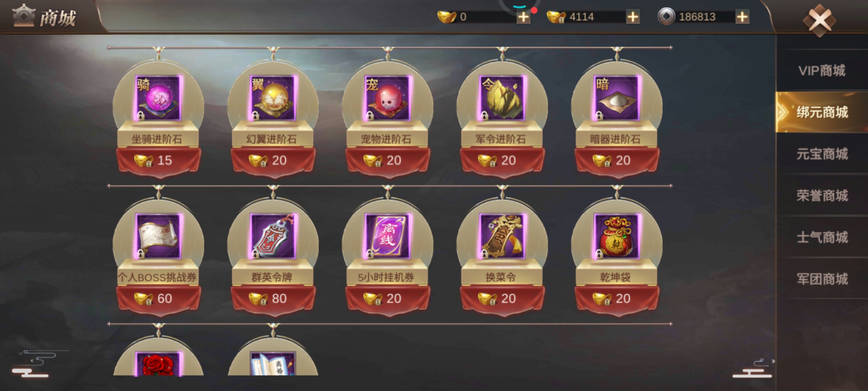
Task: Switch to the 荣誉商城 tab
Action: (822, 195)
